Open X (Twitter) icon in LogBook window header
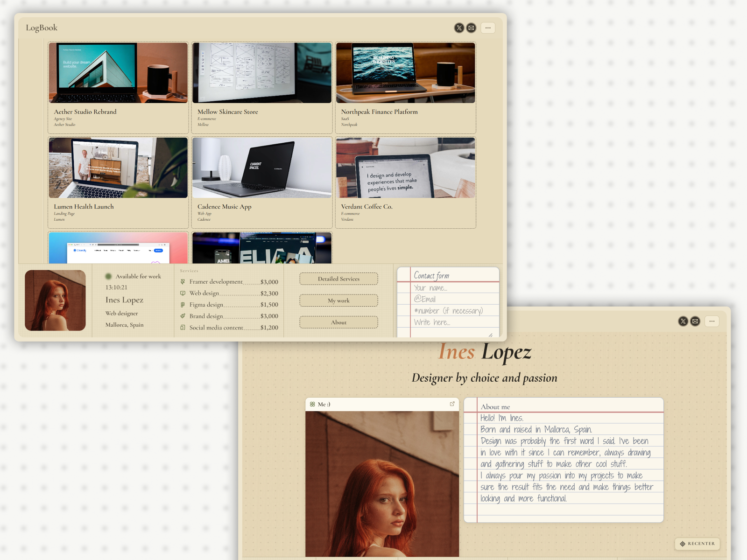 (459, 28)
